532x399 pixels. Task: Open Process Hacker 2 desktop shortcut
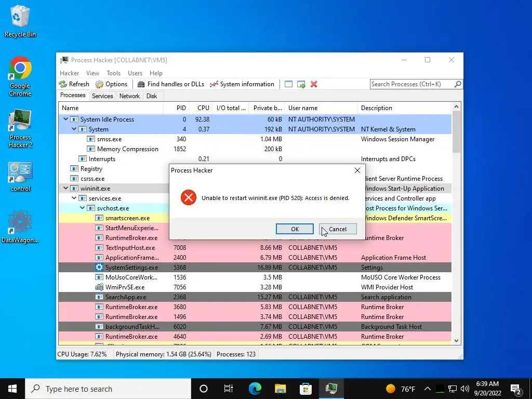(20, 129)
